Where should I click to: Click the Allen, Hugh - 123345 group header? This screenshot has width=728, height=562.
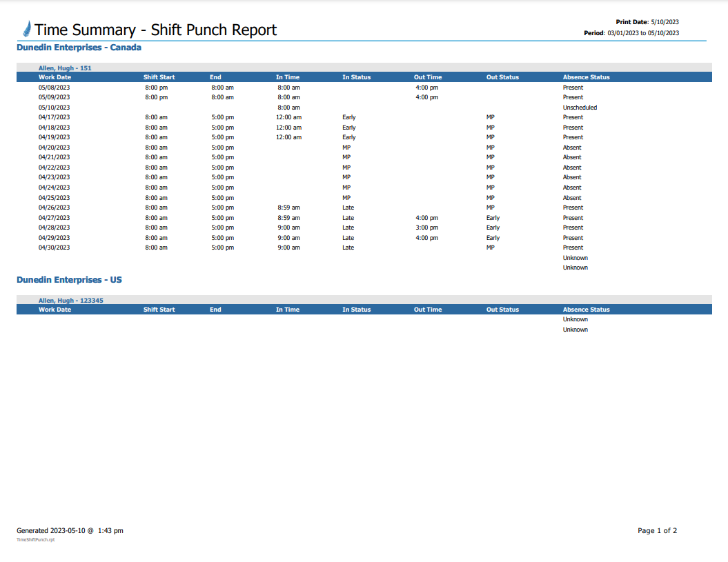(70, 301)
